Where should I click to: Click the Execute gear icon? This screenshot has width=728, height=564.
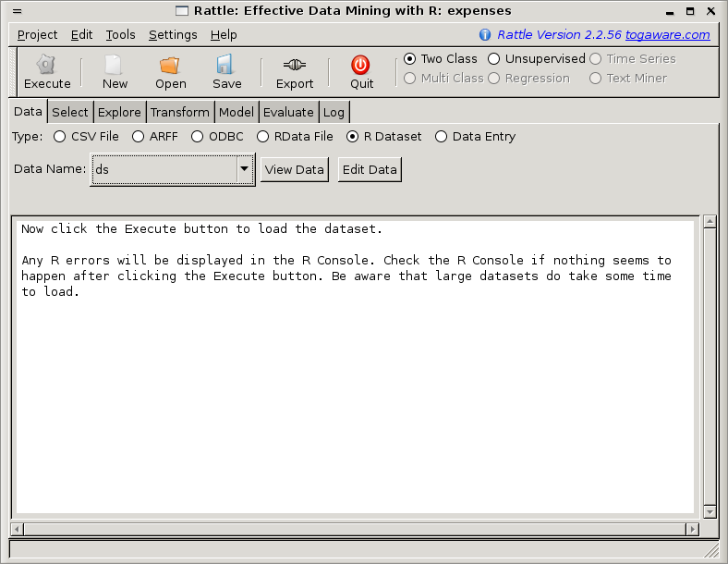(46, 65)
